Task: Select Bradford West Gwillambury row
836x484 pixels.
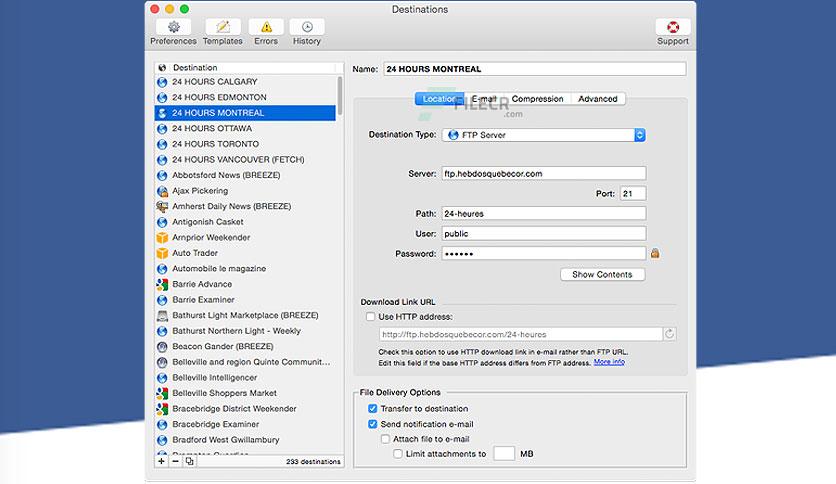Action: click(x=245, y=440)
